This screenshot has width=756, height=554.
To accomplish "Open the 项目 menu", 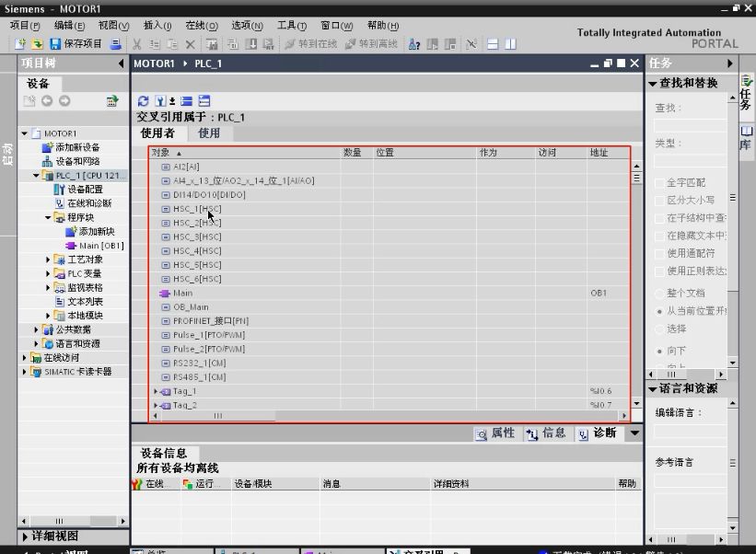I will (x=25, y=26).
